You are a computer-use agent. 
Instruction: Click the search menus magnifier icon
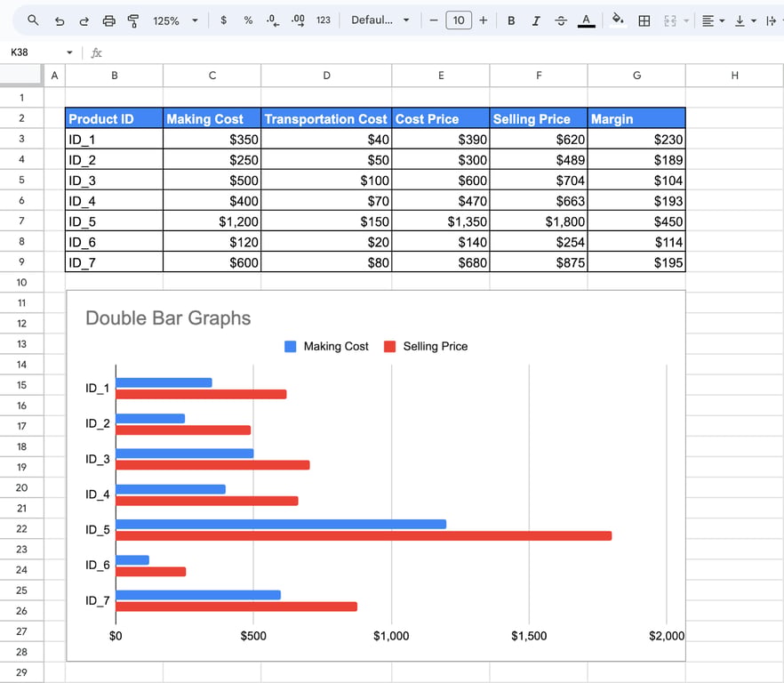33,20
